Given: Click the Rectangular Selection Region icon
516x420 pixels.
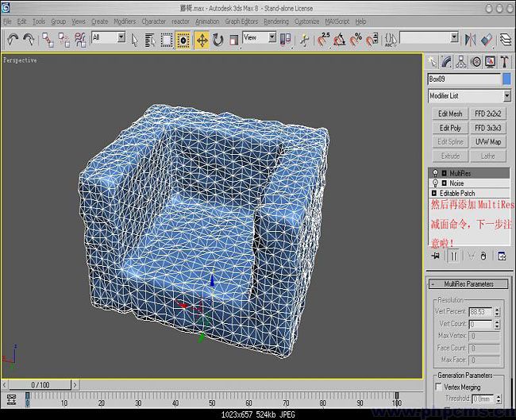Looking at the screenshot, I should tap(167, 40).
